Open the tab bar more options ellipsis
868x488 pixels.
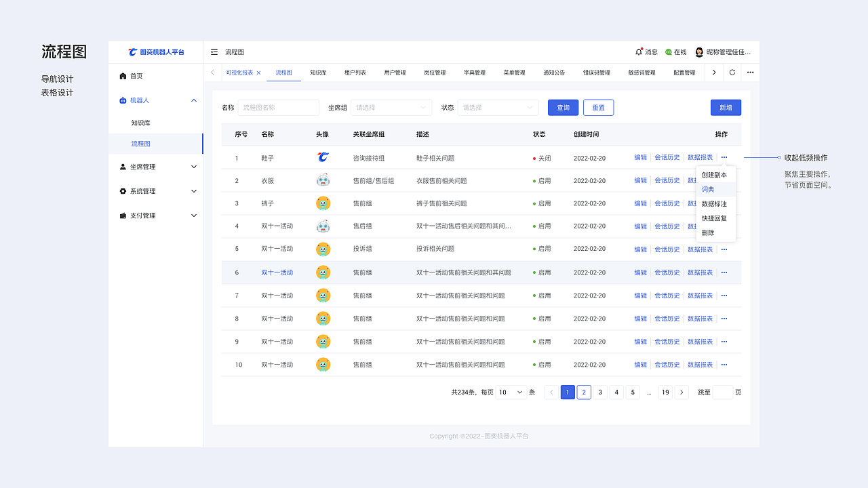750,73
